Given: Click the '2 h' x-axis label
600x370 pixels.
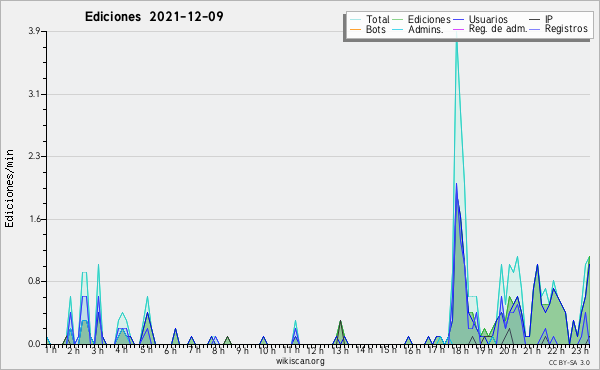Looking at the screenshot, I should point(73,350).
